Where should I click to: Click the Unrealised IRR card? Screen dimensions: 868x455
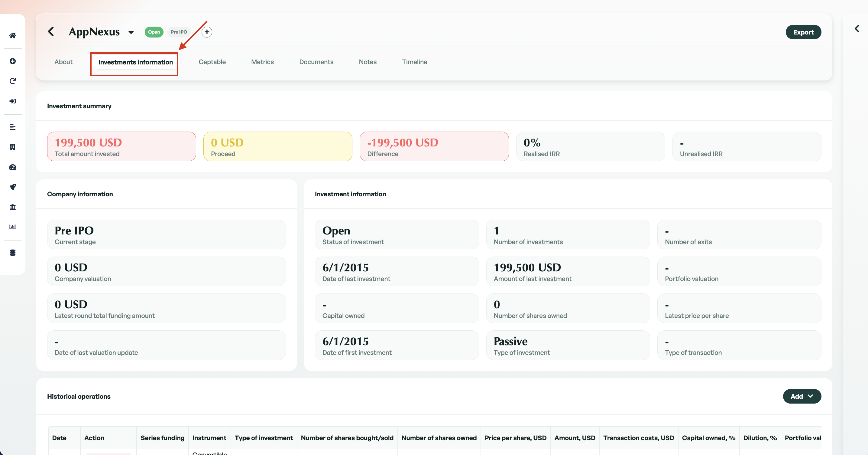pos(747,146)
